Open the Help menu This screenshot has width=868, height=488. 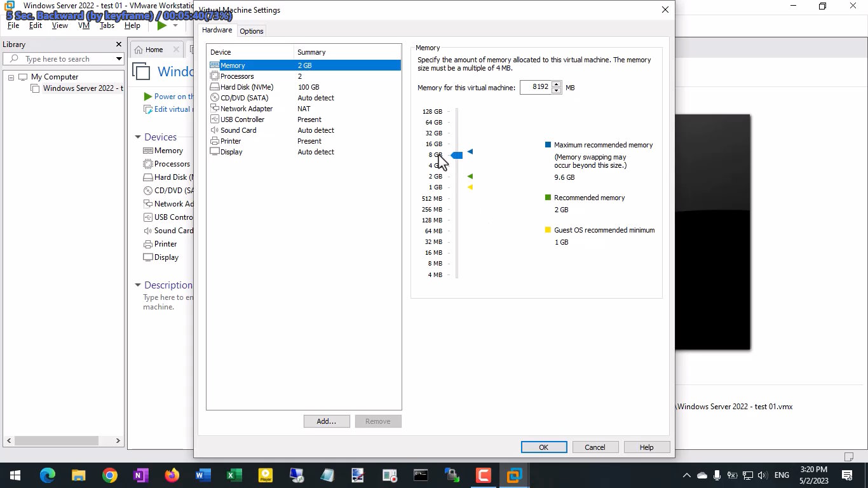(x=132, y=25)
